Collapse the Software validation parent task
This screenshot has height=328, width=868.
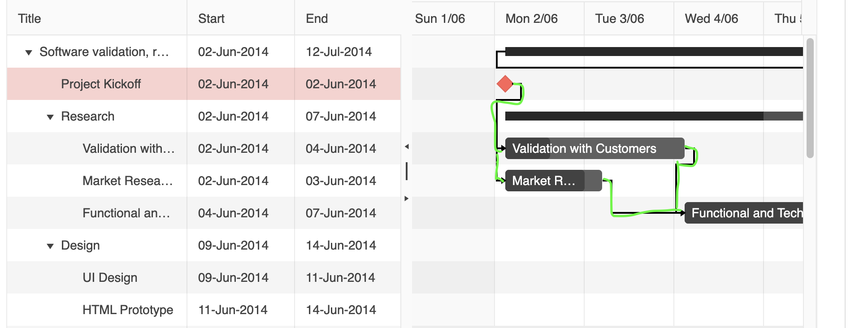[x=29, y=52]
